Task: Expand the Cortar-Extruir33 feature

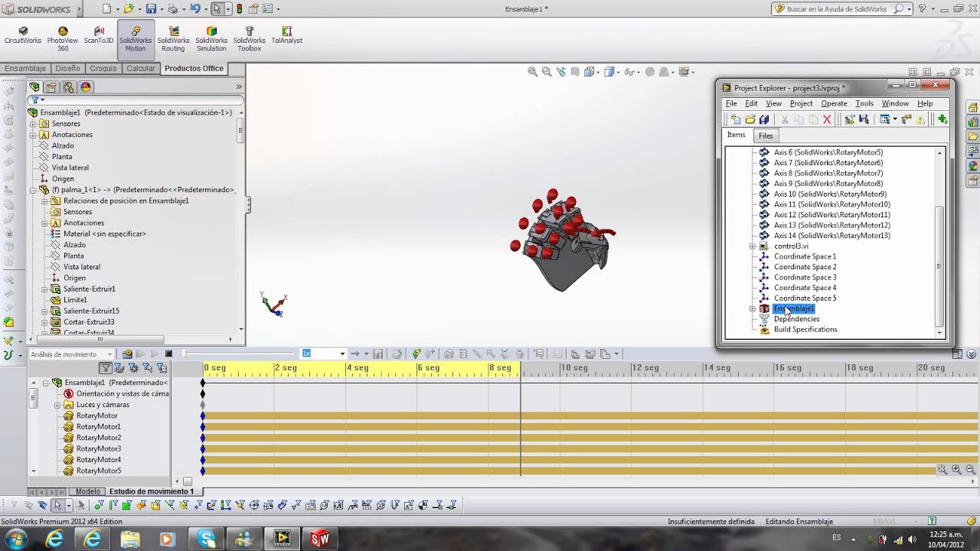Action: 45,322
